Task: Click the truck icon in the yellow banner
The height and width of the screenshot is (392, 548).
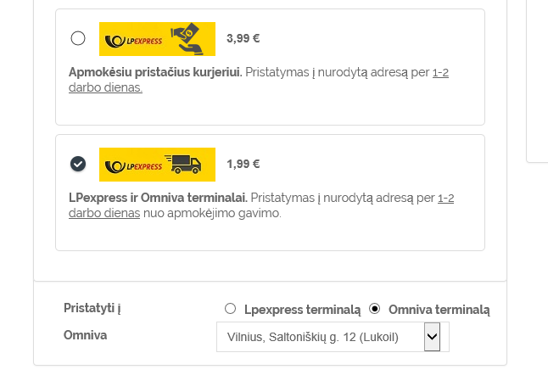Action: click(x=183, y=165)
